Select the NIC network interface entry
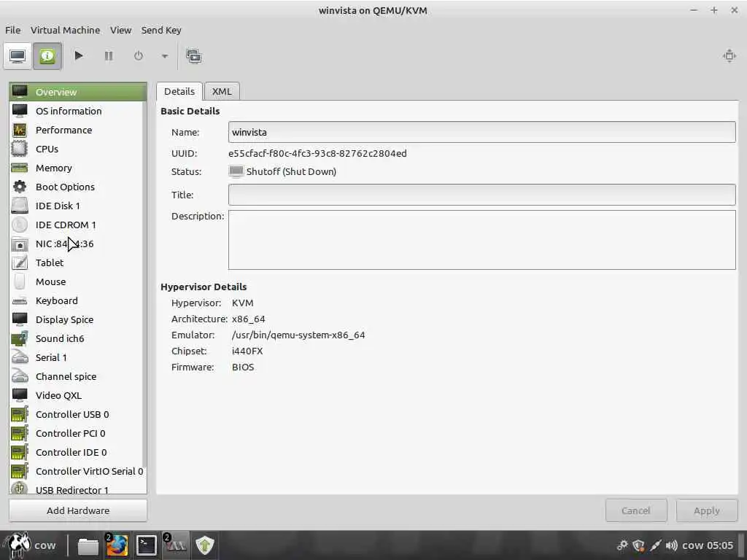The width and height of the screenshot is (747, 560). [x=77, y=244]
